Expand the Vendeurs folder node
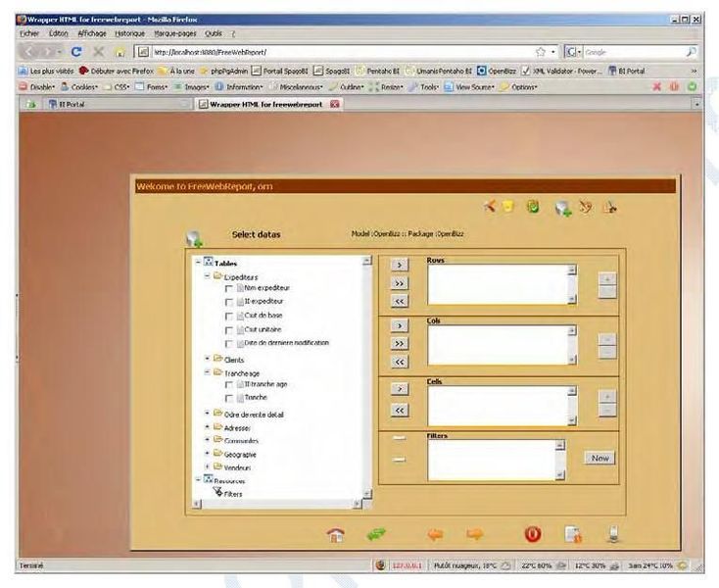 [207, 467]
